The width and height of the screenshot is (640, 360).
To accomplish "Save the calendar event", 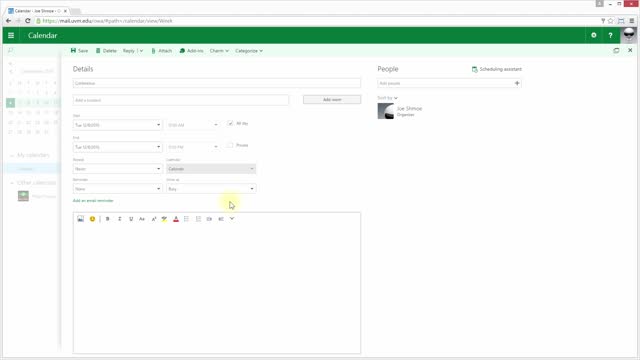I will coord(79,51).
